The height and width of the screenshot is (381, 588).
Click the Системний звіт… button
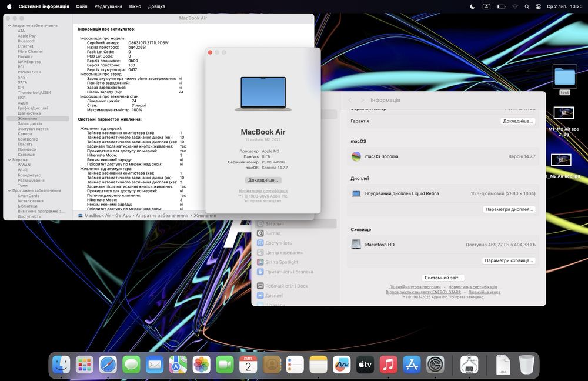443,278
